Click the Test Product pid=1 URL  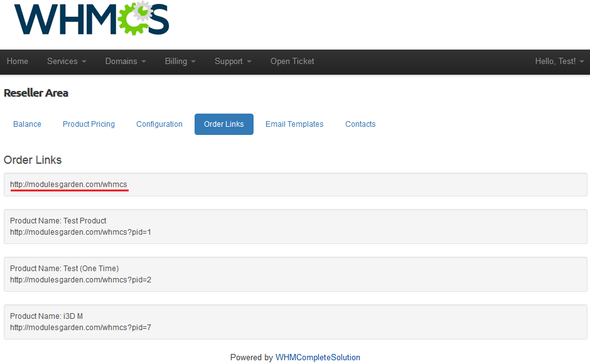[80, 232]
